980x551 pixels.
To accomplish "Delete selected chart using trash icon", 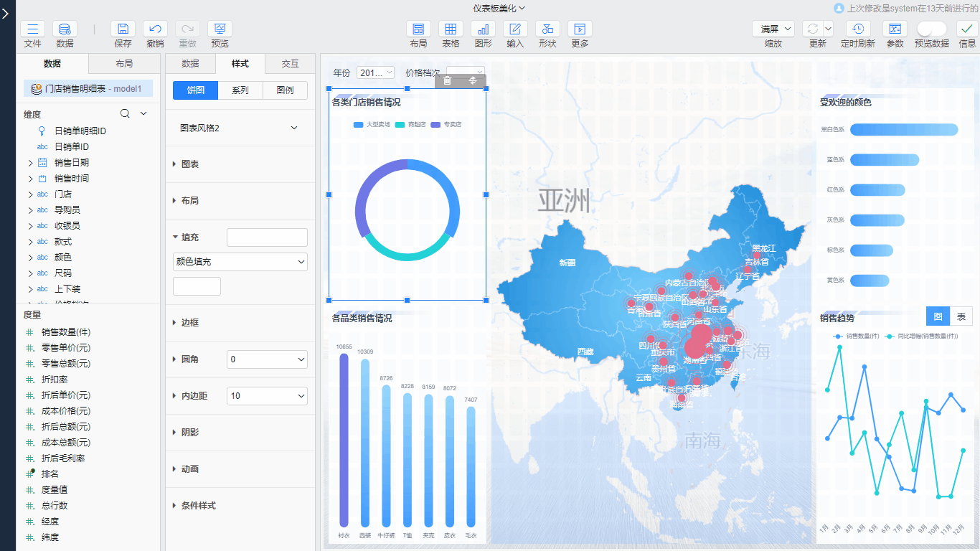I will [448, 81].
